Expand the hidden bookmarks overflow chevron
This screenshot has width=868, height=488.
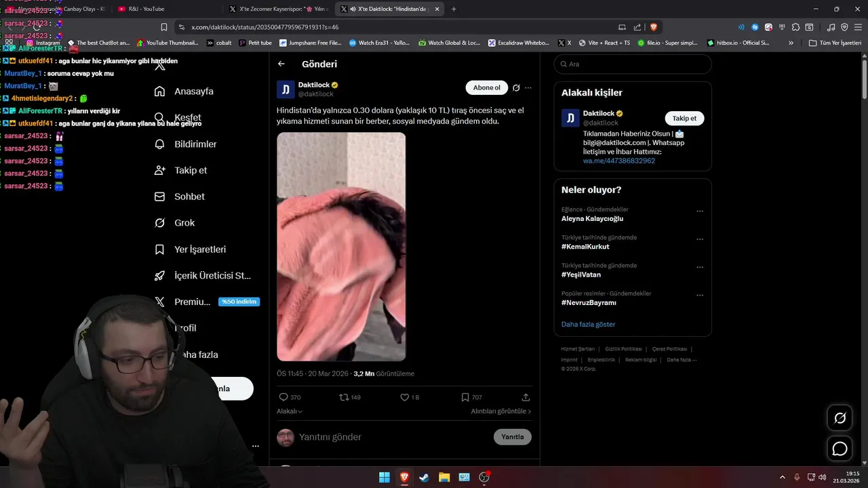point(791,43)
